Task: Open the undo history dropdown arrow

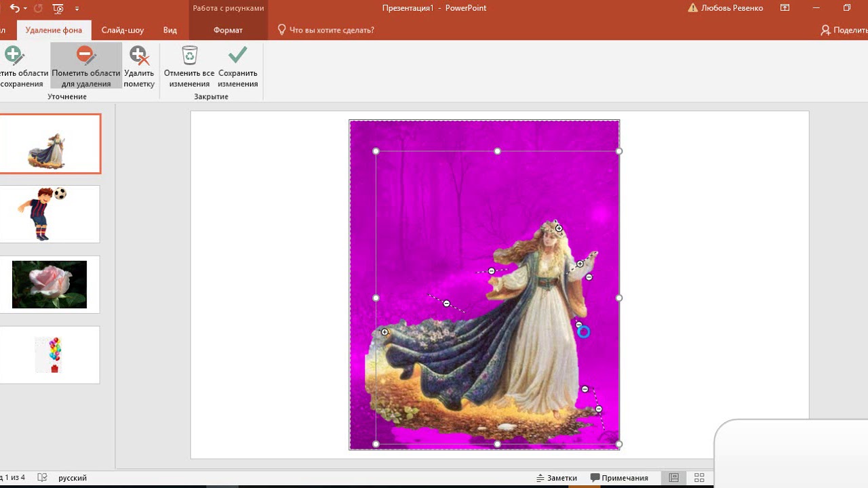Action: click(x=26, y=8)
